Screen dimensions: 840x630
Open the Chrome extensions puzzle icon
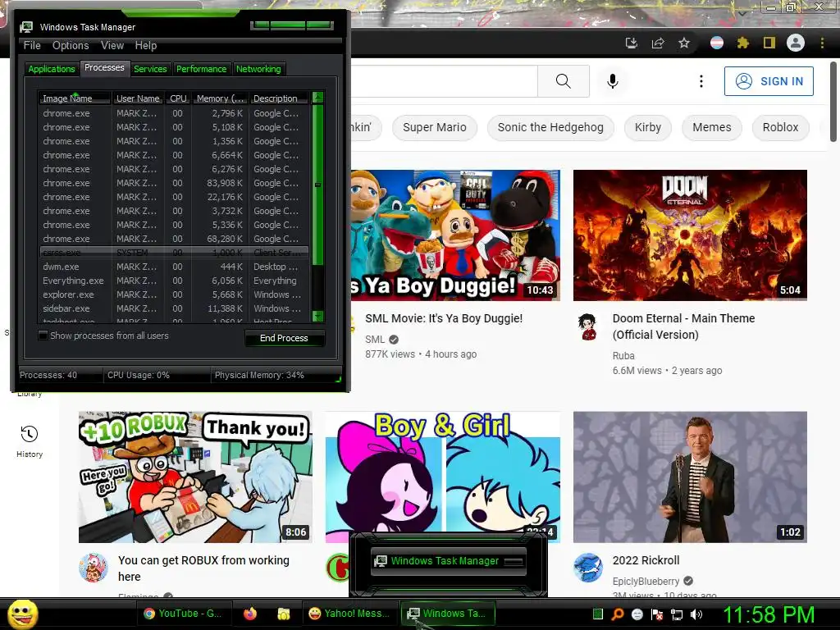pos(743,43)
